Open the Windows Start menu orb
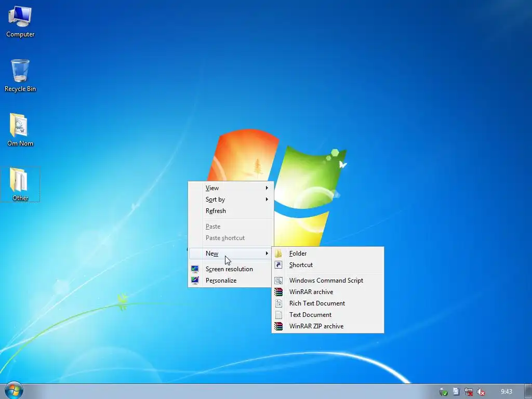Viewport: 532px width, 399px height. click(x=14, y=391)
